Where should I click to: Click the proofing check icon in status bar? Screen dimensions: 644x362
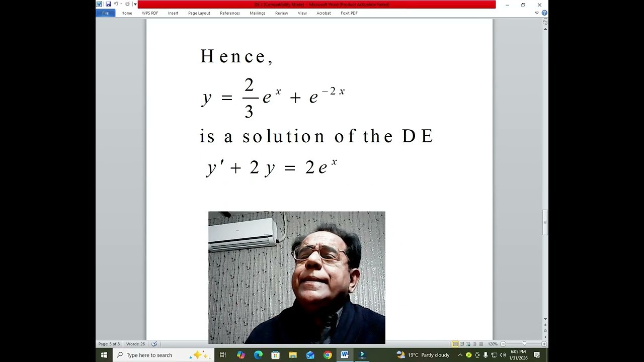tap(154, 344)
